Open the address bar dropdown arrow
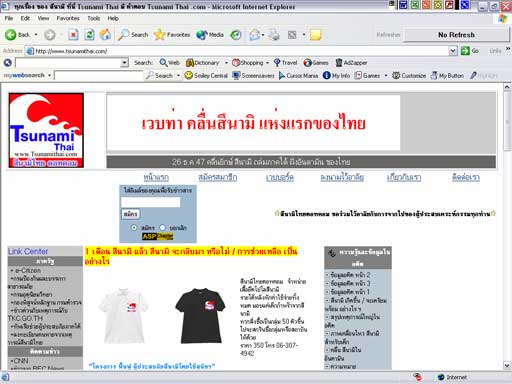Image resolution: width=512 pixels, height=384 pixels. point(453,51)
